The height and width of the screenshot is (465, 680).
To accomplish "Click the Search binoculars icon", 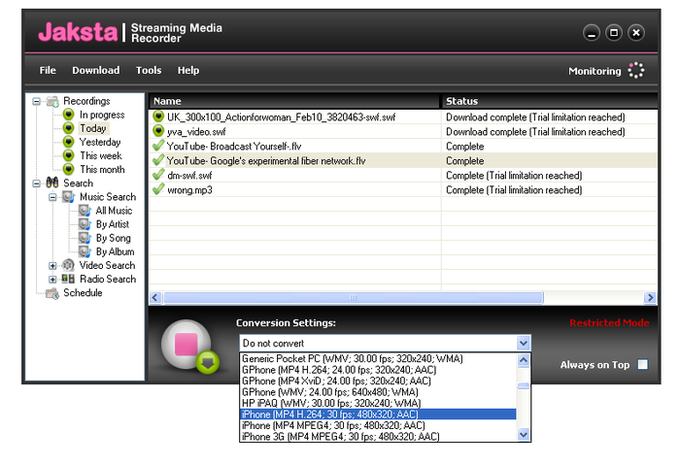I will (52, 183).
